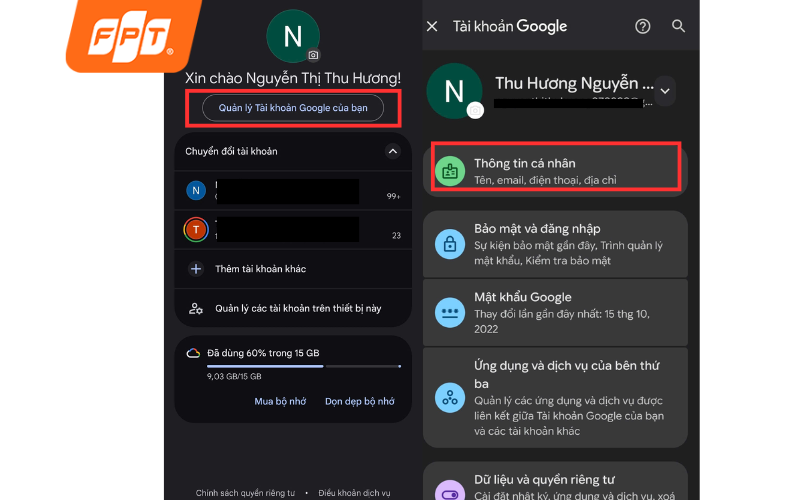The height and width of the screenshot is (500, 800).
Task: Open Mật khẩu Google entry
Action: coord(555,313)
